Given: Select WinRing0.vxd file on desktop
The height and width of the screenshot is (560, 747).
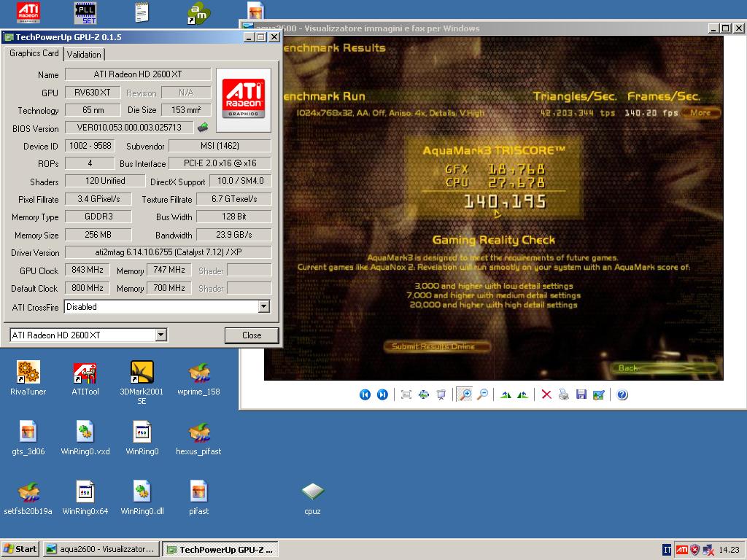Looking at the screenshot, I should [x=85, y=438].
